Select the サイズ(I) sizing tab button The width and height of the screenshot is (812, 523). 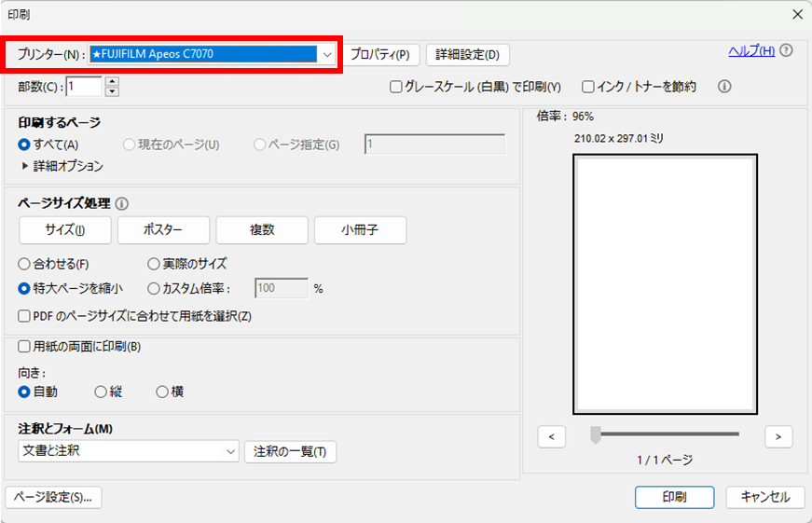click(65, 230)
